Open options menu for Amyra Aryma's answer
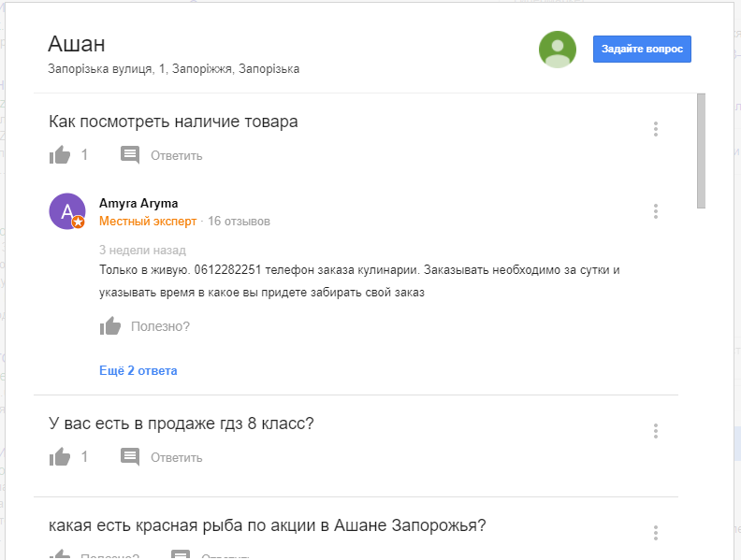This screenshot has width=741, height=560. pos(656,211)
